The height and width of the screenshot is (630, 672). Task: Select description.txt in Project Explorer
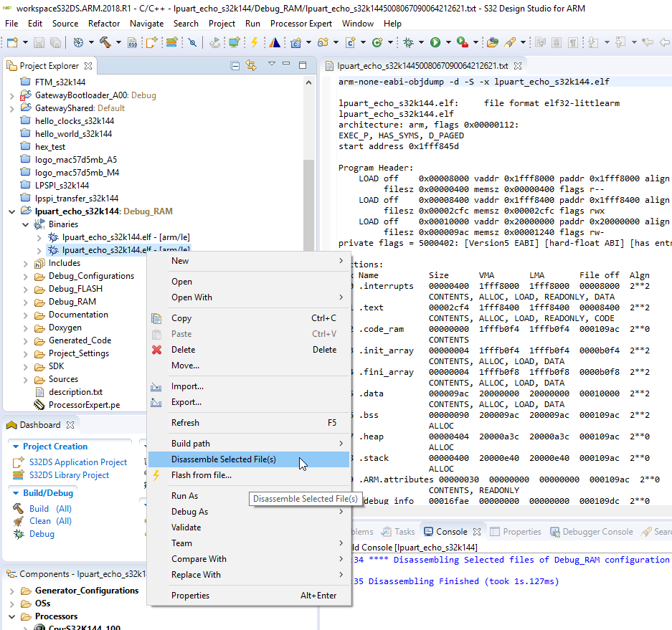tap(75, 392)
